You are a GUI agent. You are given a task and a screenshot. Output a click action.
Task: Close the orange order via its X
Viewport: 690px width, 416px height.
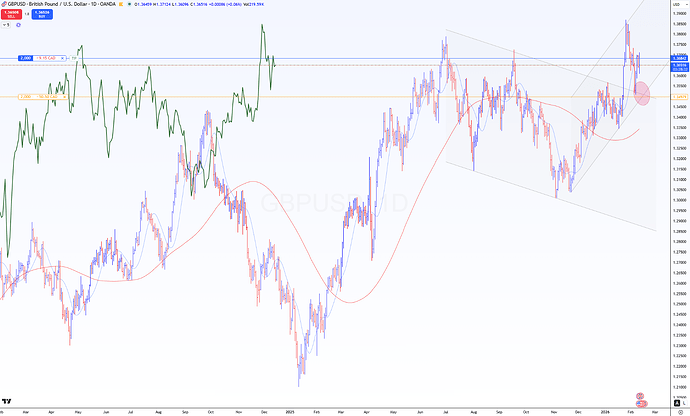tap(65, 96)
